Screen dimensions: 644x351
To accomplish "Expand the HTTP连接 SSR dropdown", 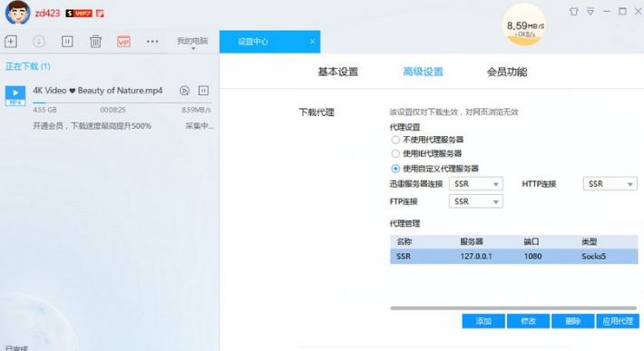I will 610,184.
